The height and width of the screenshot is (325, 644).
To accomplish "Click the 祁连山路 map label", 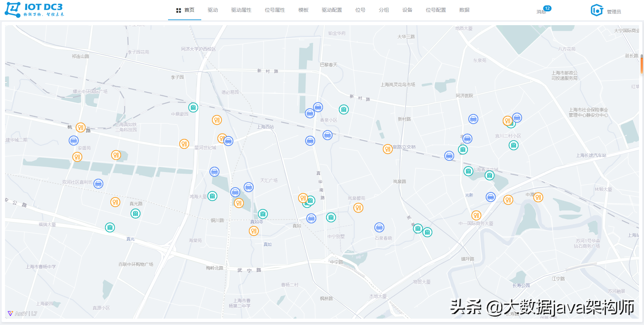I will [x=80, y=56].
